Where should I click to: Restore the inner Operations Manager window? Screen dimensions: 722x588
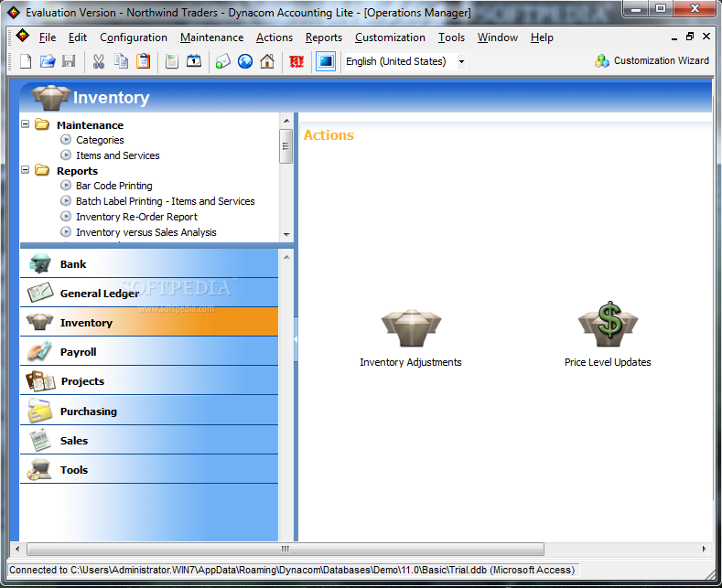pos(690,37)
